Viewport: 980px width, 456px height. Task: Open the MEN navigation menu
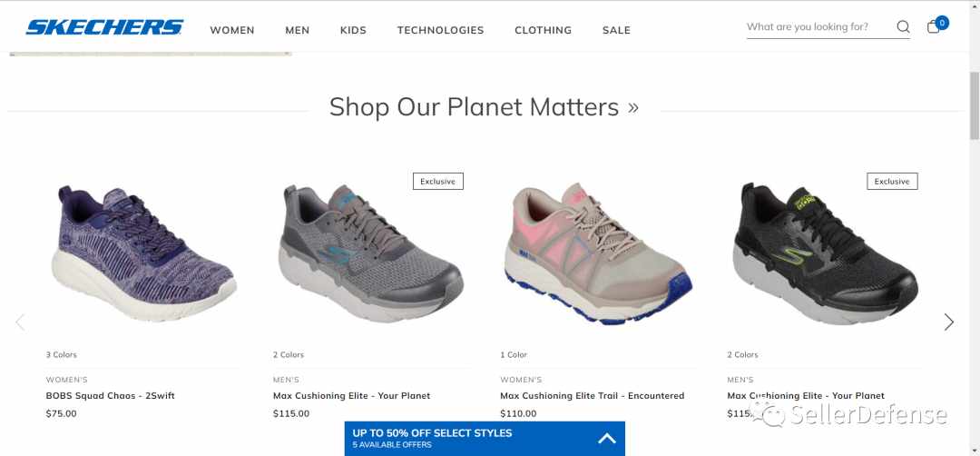coord(298,30)
